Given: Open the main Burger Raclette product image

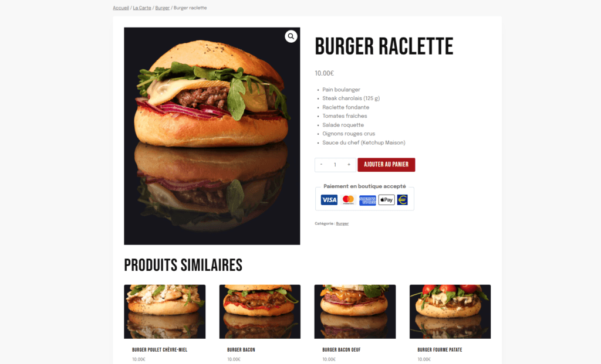Looking at the screenshot, I should tap(212, 136).
